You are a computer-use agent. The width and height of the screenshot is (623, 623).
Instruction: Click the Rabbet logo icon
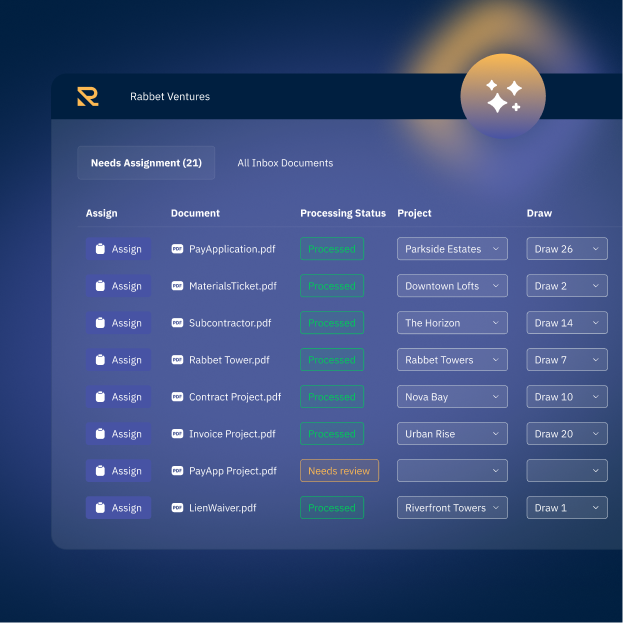point(88,97)
